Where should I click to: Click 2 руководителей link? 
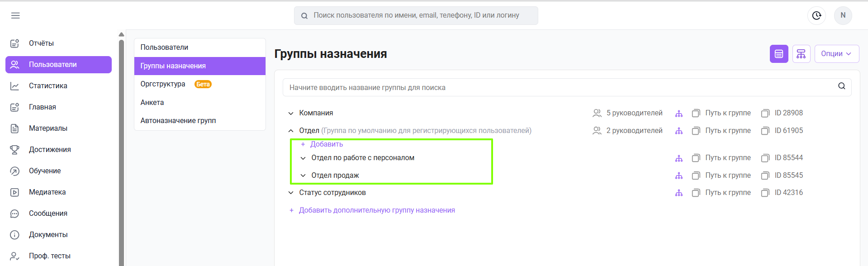pyautogui.click(x=634, y=131)
